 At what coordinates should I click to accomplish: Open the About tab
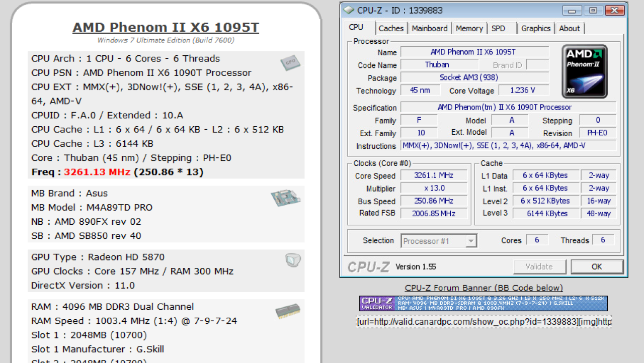pos(570,29)
